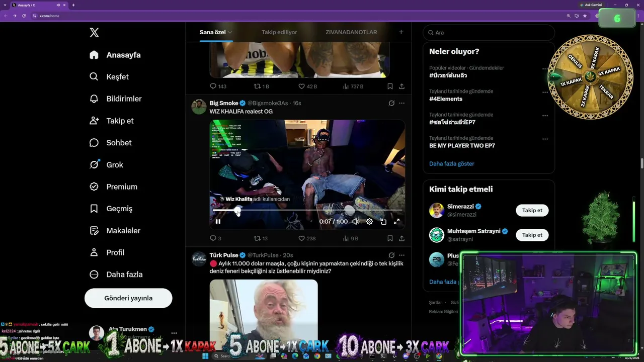This screenshot has height=362, width=644.
Task: Open Microsoft Edge from the taskbar
Action: tap(295, 356)
